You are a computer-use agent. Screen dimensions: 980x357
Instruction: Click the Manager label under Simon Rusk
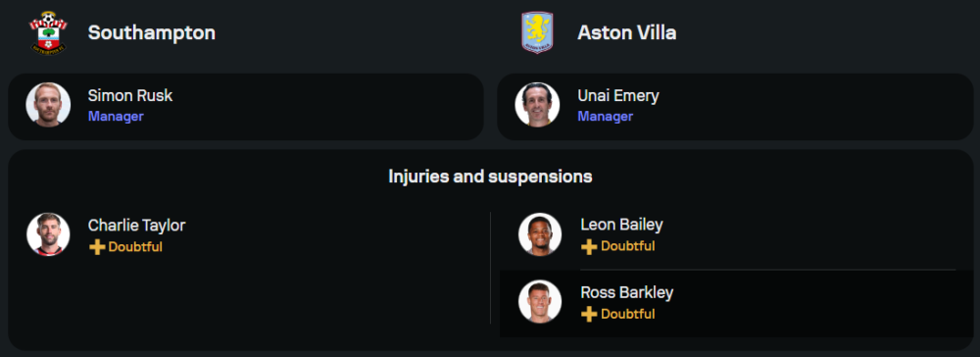click(x=116, y=117)
